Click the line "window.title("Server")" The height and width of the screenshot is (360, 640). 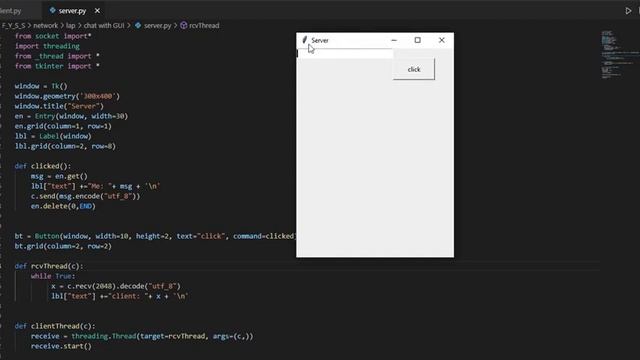point(59,106)
